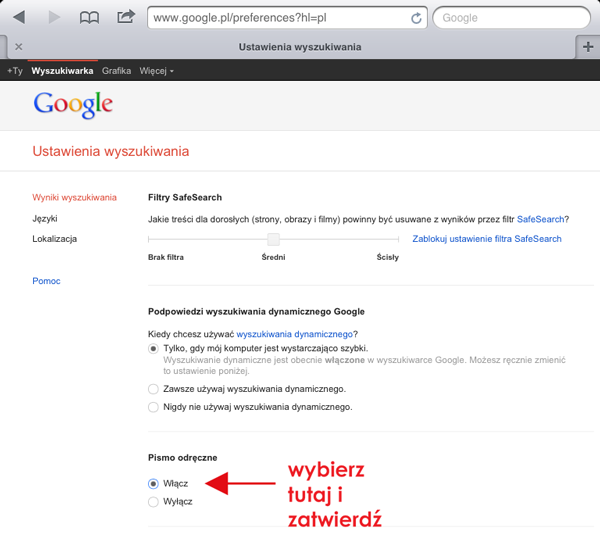Open the SafeSearch link in description
The width and height of the screenshot is (600, 540).
point(540,219)
